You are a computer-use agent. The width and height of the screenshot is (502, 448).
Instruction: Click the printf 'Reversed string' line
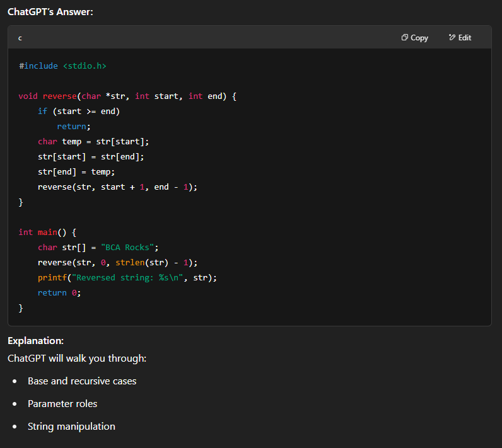(127, 278)
